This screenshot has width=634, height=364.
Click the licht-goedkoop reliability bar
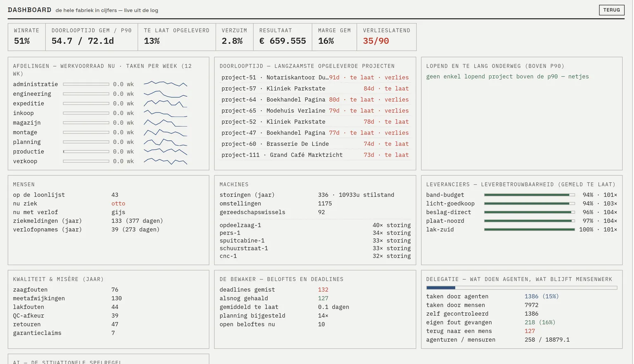pyautogui.click(x=530, y=203)
